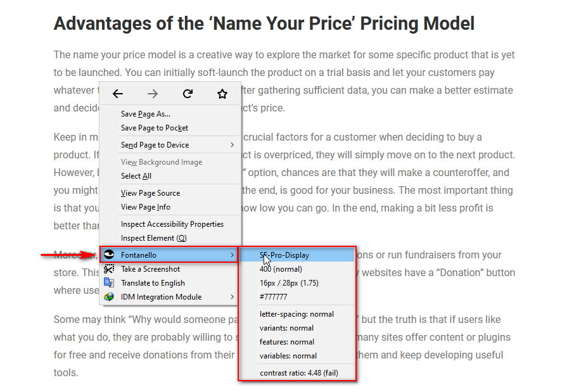Select letter-spacing: normal item
The height and width of the screenshot is (392, 574).
pos(297,314)
